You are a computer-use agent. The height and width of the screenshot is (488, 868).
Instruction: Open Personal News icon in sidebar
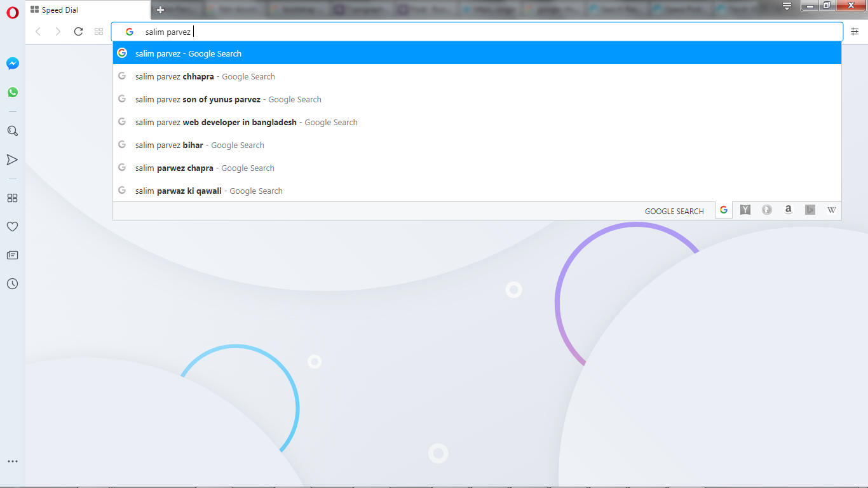(x=12, y=255)
